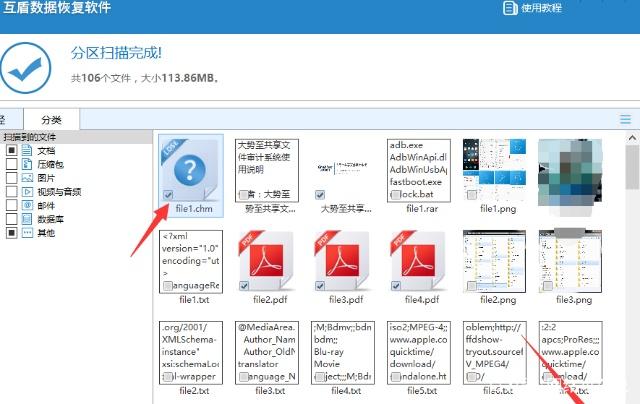Check the file2.png checkbox
This screenshot has height=404, width=640.
pos(472,286)
